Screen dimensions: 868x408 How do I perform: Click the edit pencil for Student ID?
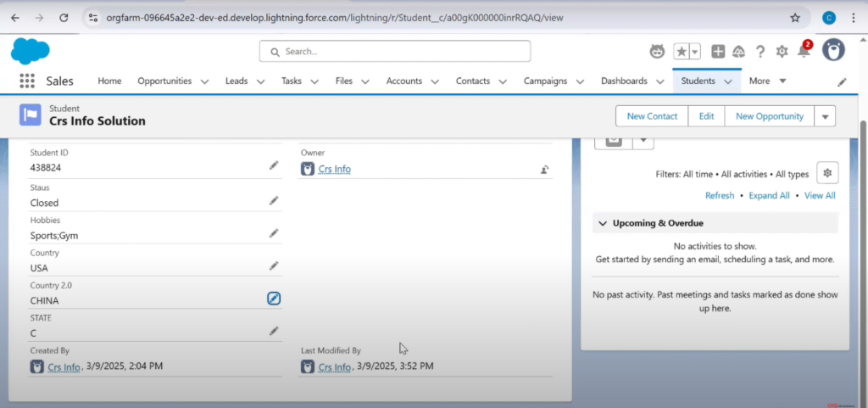[x=274, y=166]
